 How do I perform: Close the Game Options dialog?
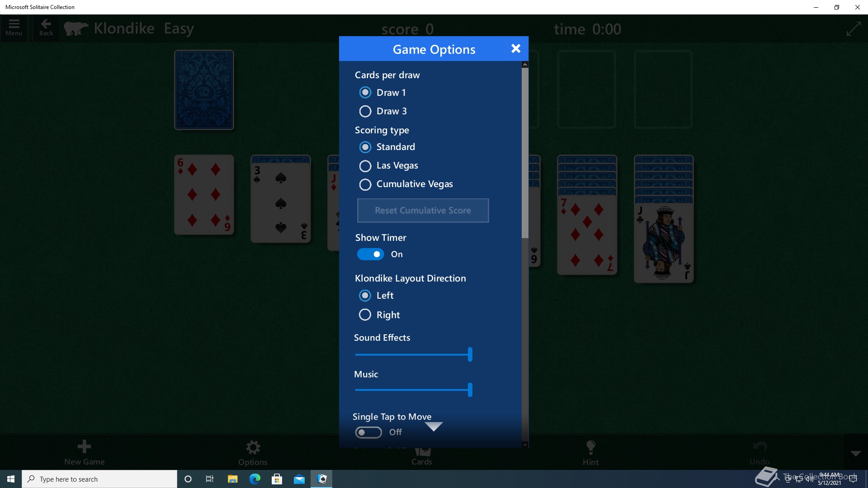[x=516, y=49]
